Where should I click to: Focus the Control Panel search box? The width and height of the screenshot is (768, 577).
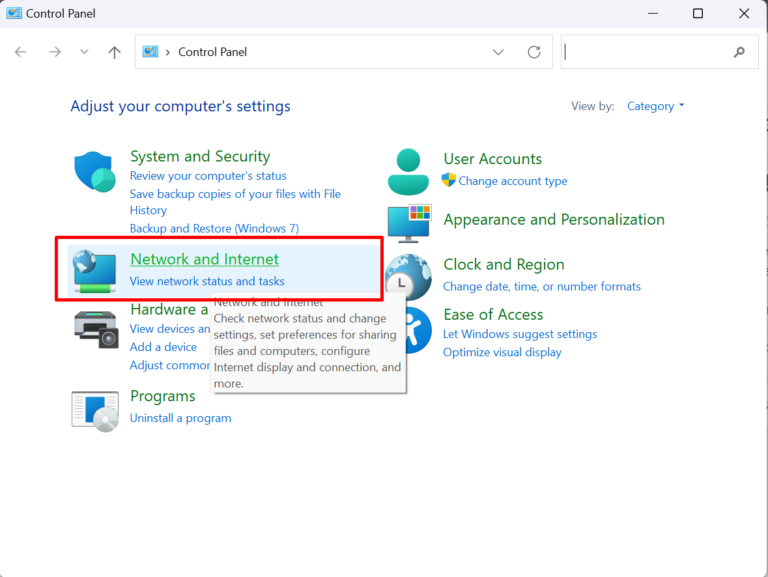point(647,52)
